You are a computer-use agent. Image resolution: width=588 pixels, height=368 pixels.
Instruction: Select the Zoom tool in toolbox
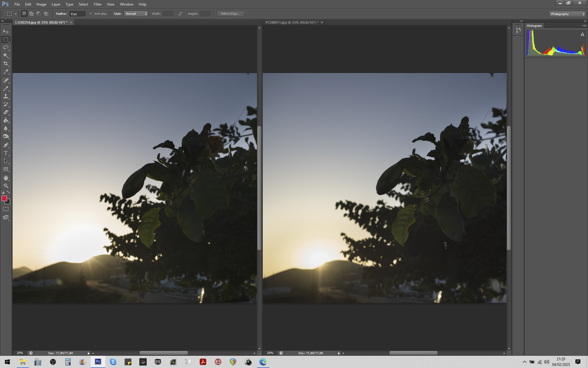pos(6,186)
